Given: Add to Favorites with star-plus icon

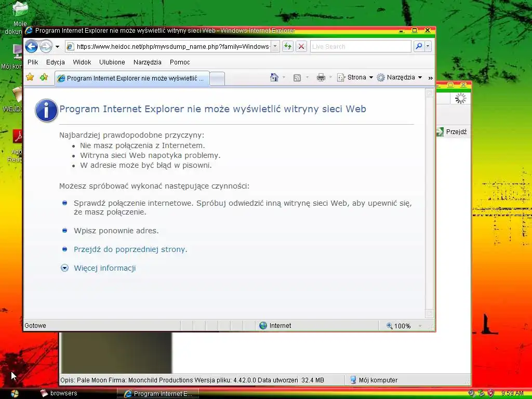Looking at the screenshot, I should pos(44,77).
